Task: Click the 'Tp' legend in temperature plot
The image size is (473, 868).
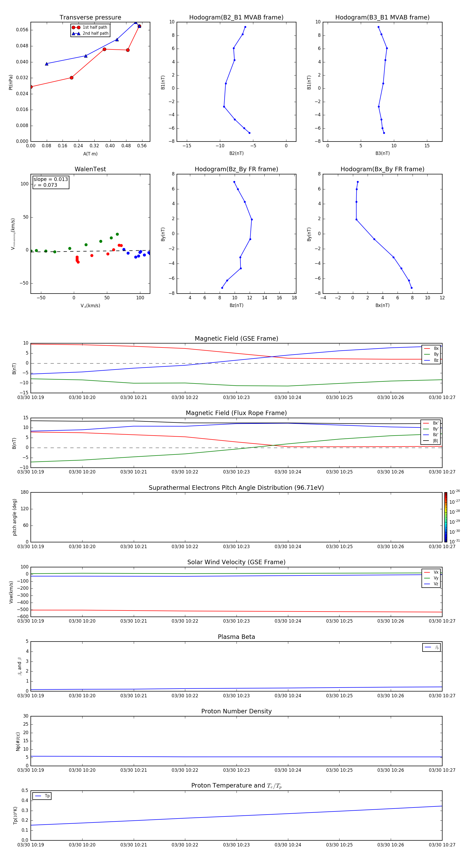Action: click(42, 796)
